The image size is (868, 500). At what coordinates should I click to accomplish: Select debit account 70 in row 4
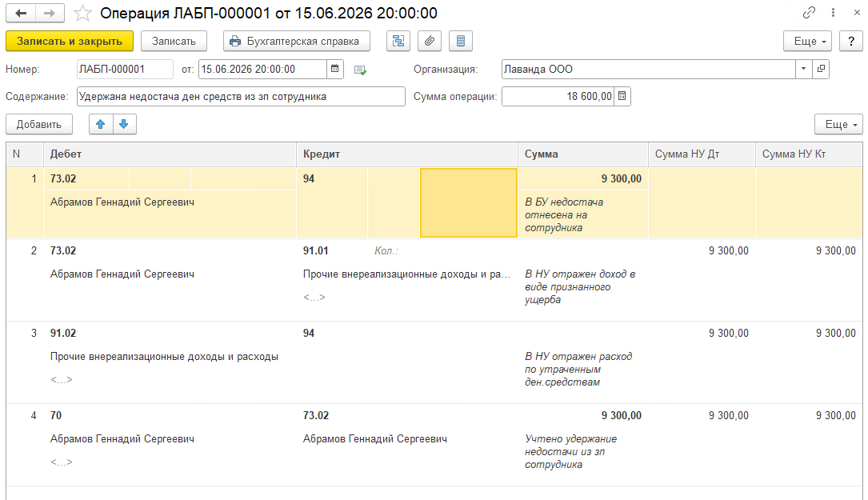tap(56, 416)
